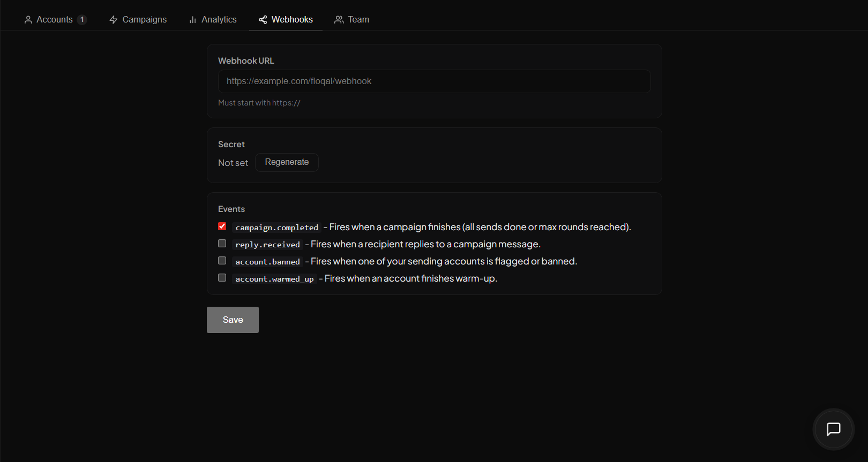Click the account.banned code label
This screenshot has width=868, height=462.
[x=268, y=262]
